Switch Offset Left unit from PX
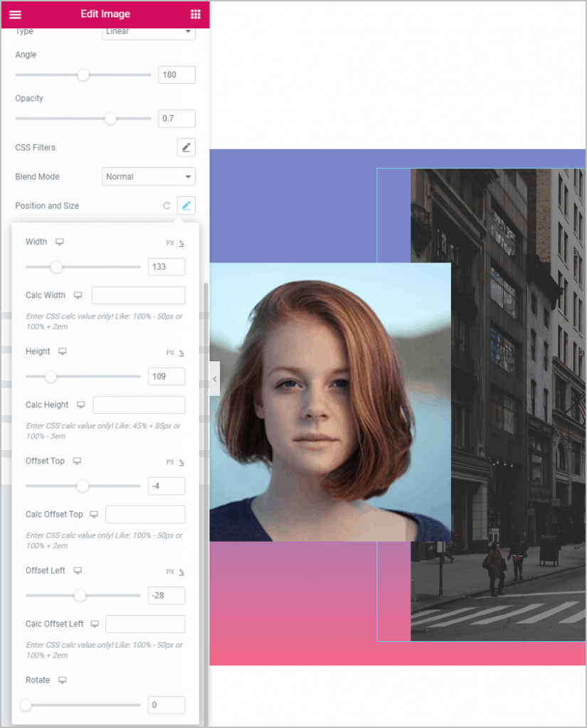Viewport: 587px width, 728px height. click(170, 572)
